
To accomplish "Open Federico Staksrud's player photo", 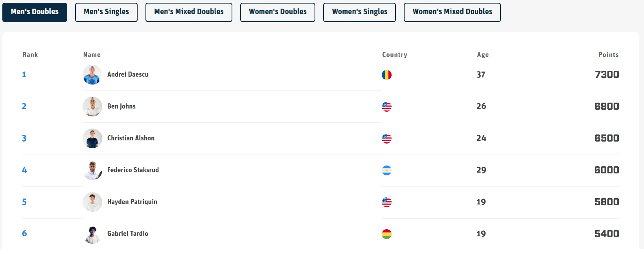I will tap(92, 170).
